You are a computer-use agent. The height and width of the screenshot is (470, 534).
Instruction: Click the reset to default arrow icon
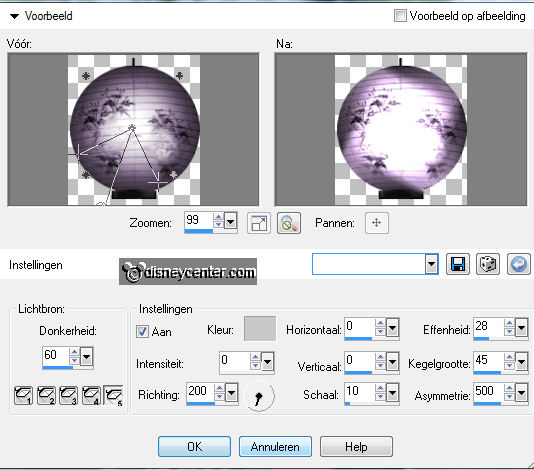tap(519, 264)
